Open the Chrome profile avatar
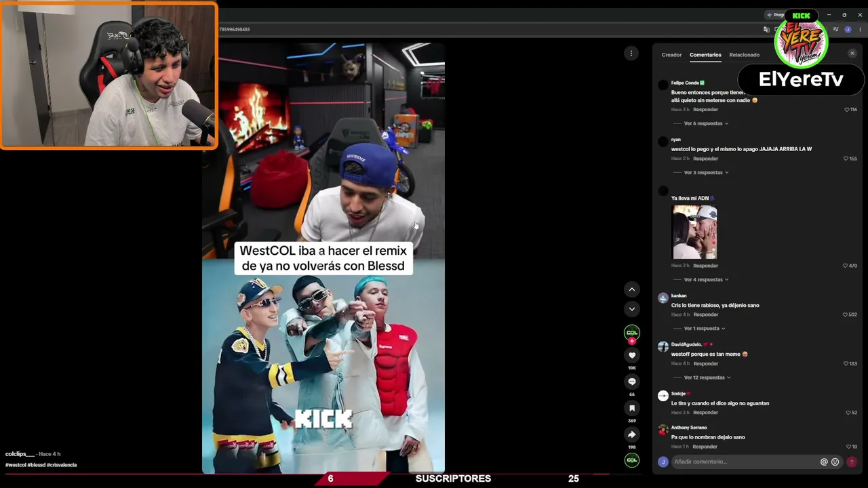 point(848,30)
